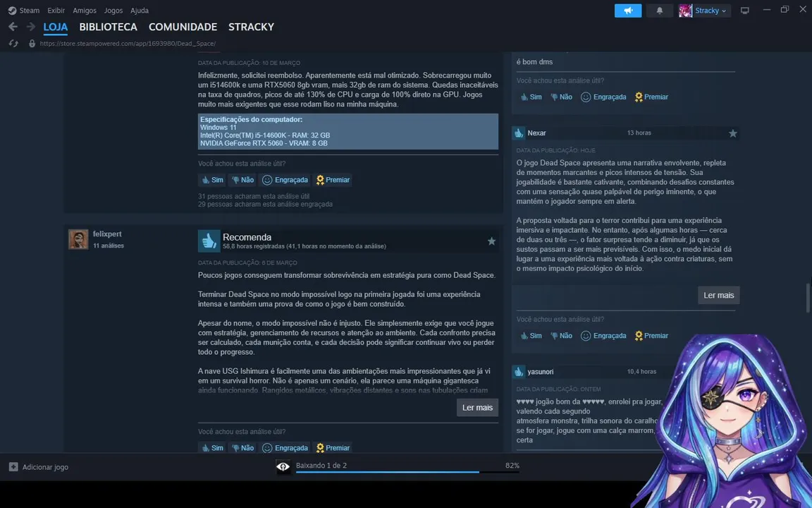Image resolution: width=812 pixels, height=508 pixels.
Task: Vote Não on the reembolso review
Action: coord(242,180)
